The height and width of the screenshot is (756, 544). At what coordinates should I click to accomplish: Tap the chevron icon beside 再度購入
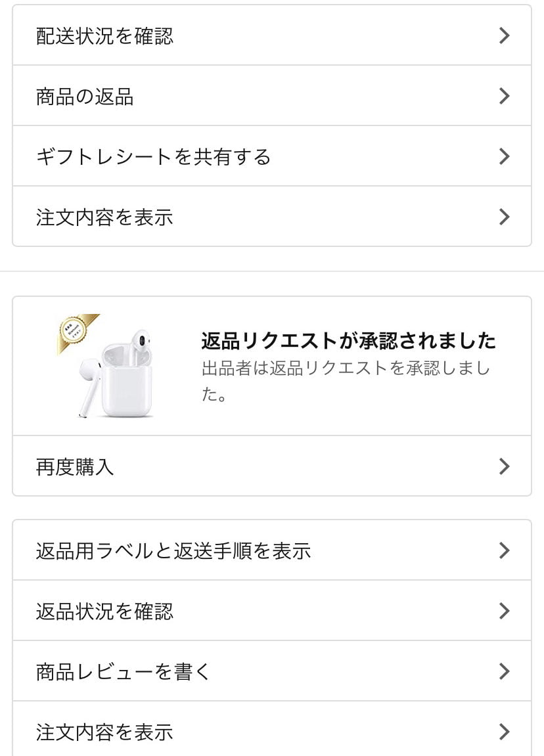pos(504,466)
